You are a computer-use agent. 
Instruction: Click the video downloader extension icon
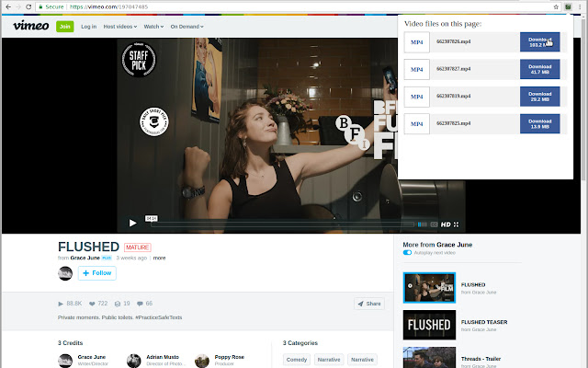567,6
